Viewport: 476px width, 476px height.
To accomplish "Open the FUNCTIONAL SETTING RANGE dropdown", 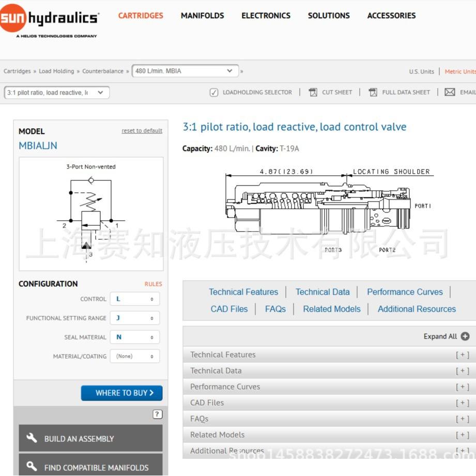I will click(135, 318).
